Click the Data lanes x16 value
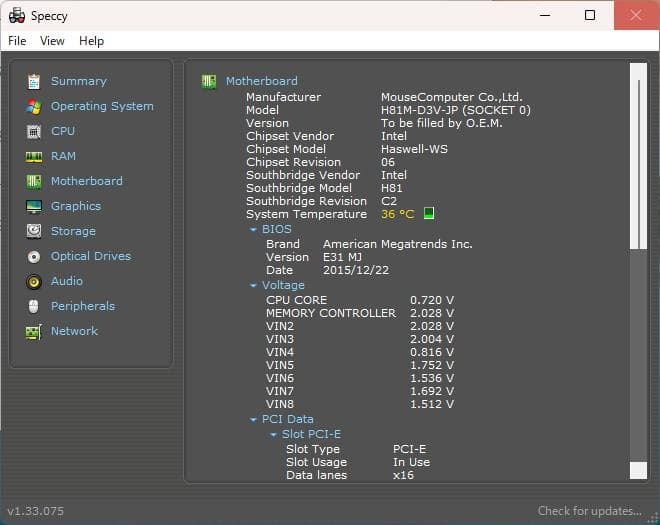Screen dimensions: 660x525 403,475
